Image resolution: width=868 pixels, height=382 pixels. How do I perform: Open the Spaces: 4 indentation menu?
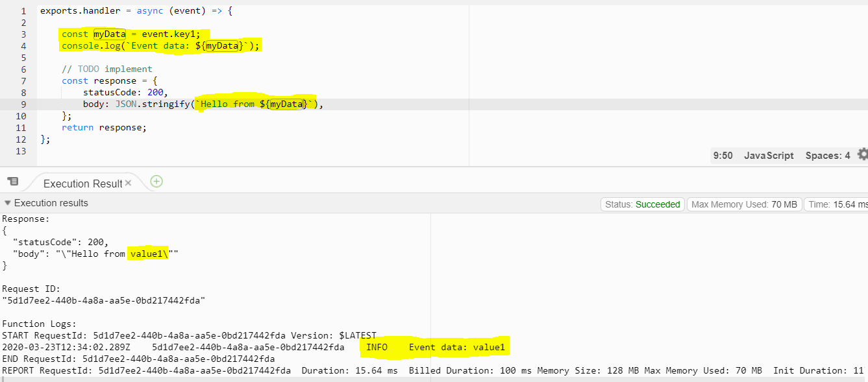827,156
